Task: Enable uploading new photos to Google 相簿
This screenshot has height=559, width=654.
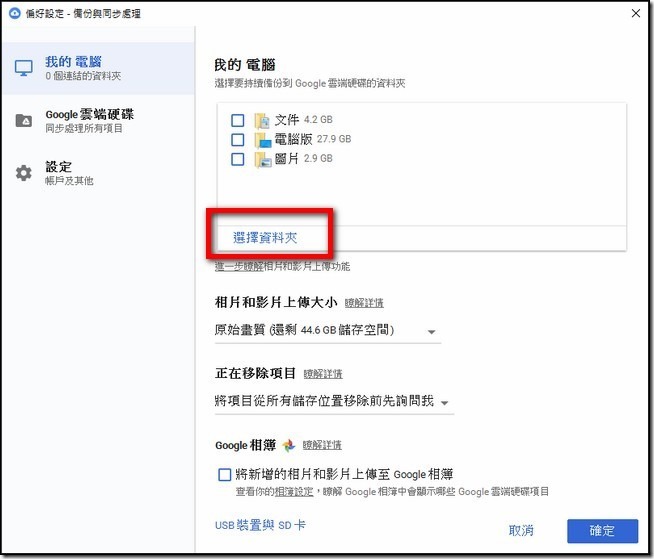Action: pyautogui.click(x=224, y=475)
